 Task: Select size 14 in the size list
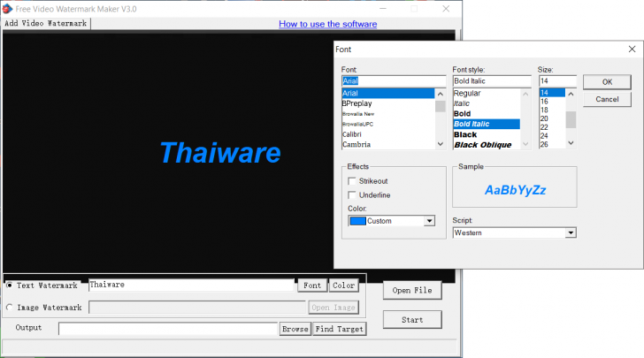coord(552,93)
